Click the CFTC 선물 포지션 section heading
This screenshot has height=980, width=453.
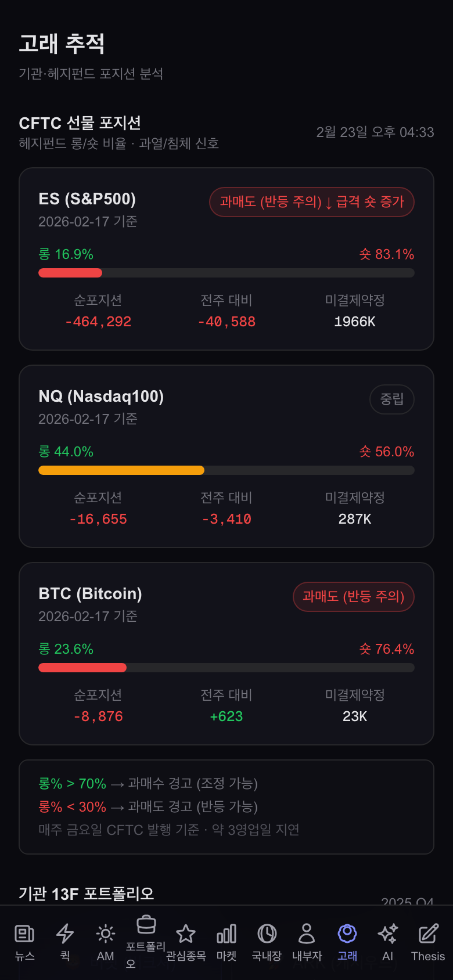click(80, 123)
